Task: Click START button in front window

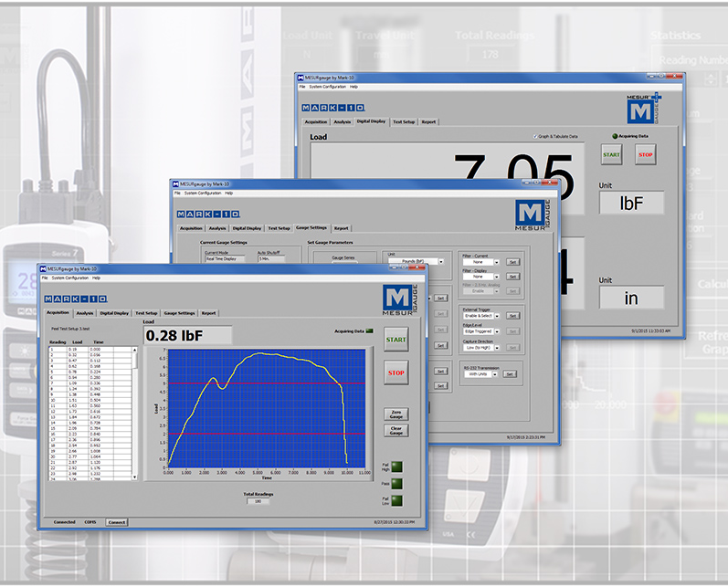Action: pos(396,340)
